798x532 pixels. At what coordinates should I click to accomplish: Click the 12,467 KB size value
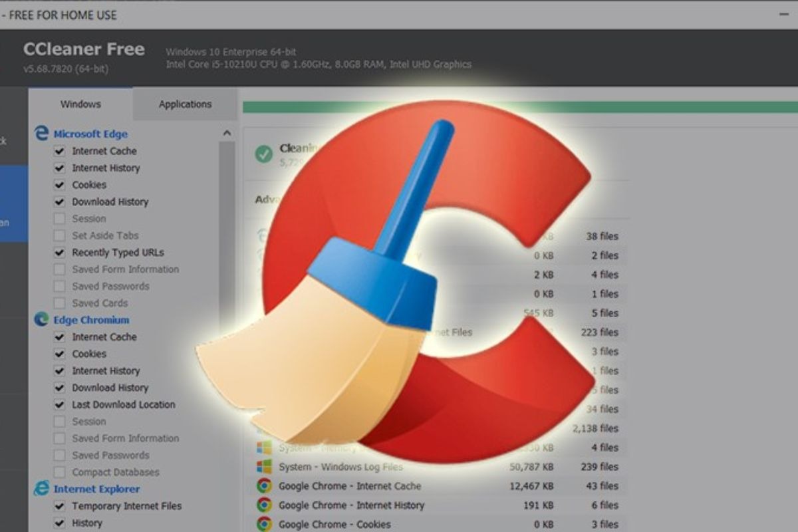coord(530,486)
